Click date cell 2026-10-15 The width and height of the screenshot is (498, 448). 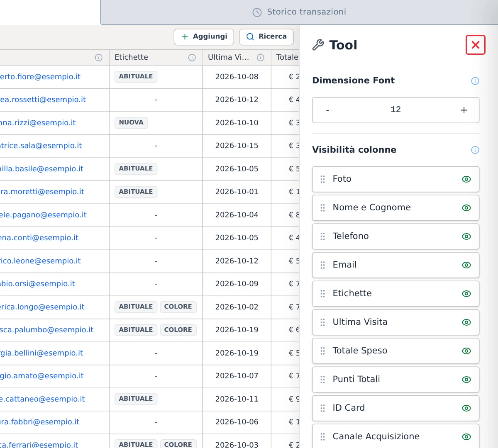(x=237, y=146)
